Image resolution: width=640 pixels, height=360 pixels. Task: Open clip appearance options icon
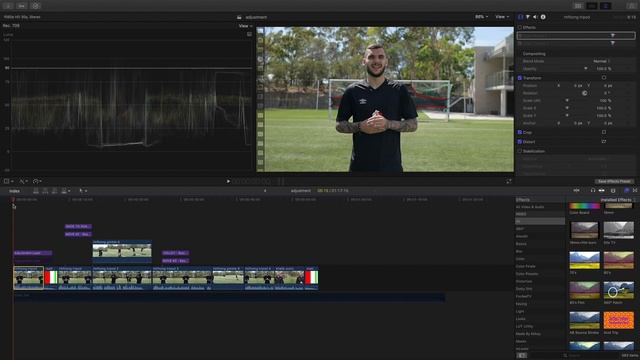[613, 191]
